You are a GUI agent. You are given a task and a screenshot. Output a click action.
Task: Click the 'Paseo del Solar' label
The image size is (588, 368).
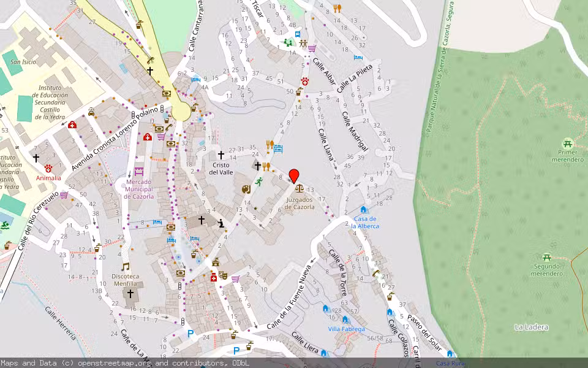[425, 333]
